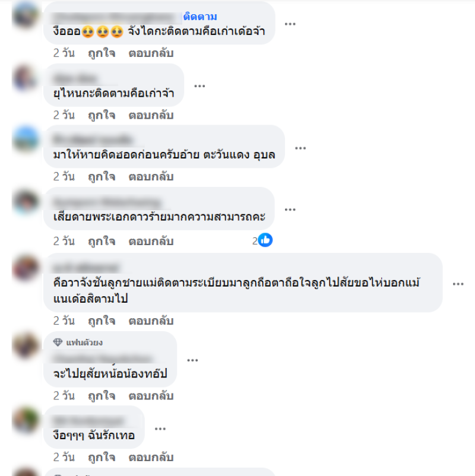The height and width of the screenshot is (476, 475).
Task: Like the ยุไหนกะติดตามคือเก่าจ้า comment
Action: (x=102, y=115)
